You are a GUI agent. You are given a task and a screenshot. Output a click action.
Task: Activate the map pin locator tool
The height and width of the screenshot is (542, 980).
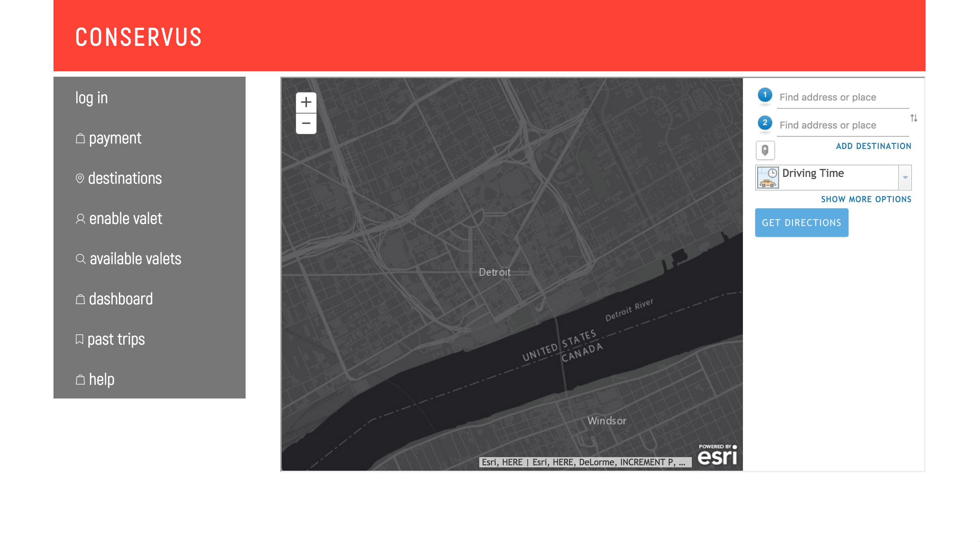[765, 150]
